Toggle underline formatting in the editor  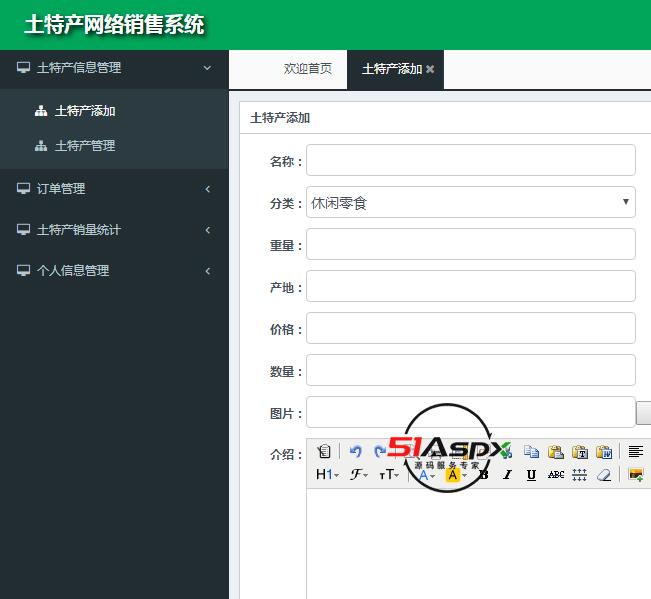click(531, 475)
